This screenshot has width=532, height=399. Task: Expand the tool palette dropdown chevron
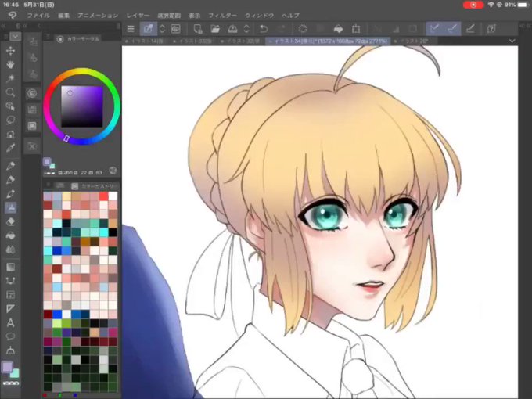(x=15, y=36)
